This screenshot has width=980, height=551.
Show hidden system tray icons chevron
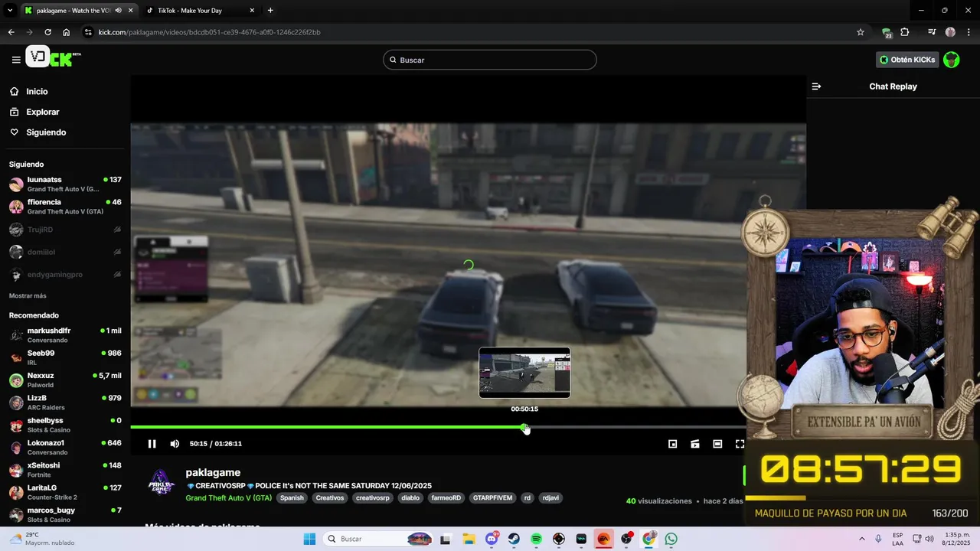pos(862,539)
